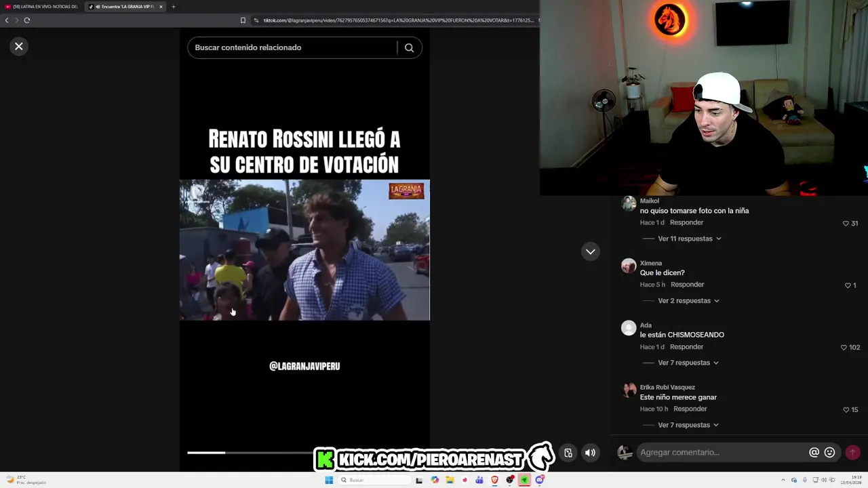The width and height of the screenshot is (868, 488).
Task: Like Ximena's comment heart icon
Action: 848,285
